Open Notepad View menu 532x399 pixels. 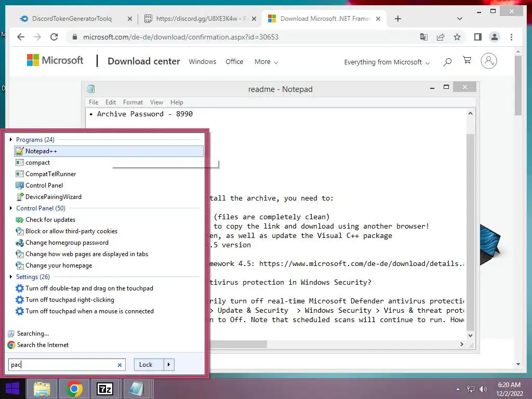pyautogui.click(x=156, y=102)
